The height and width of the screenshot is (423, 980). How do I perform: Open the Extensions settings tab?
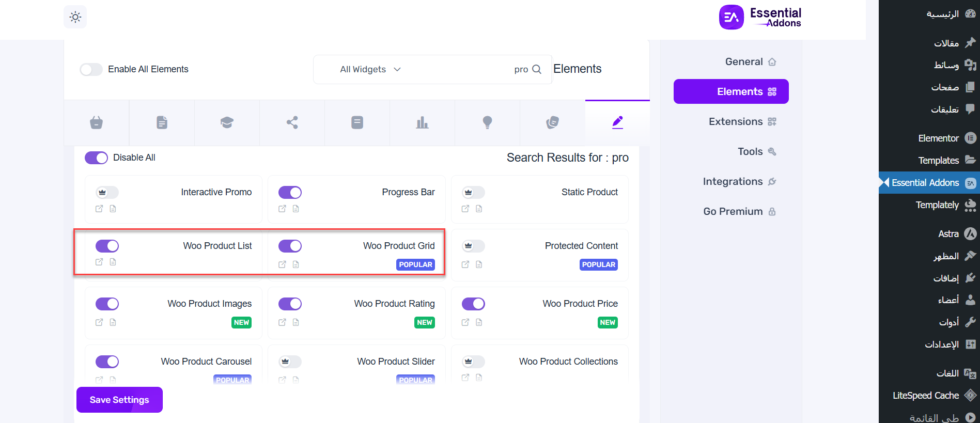point(736,121)
